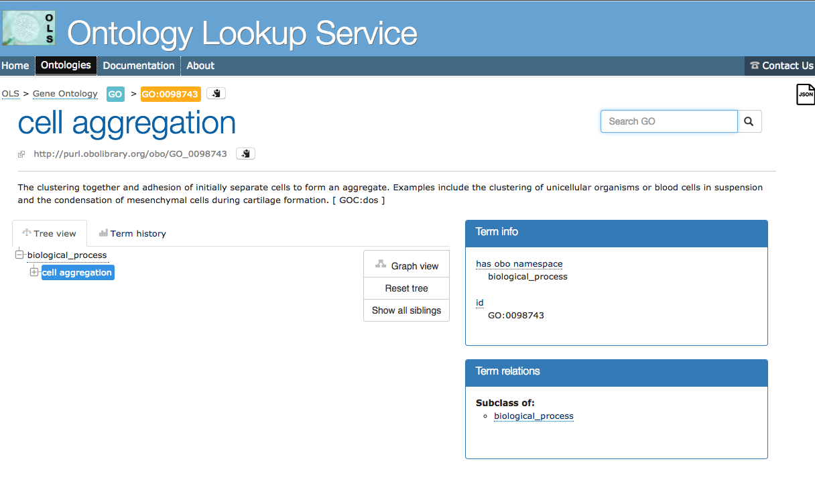This screenshot has width=815, height=504.
Task: Open Contact Us in the navigation bar
Action: tap(781, 66)
